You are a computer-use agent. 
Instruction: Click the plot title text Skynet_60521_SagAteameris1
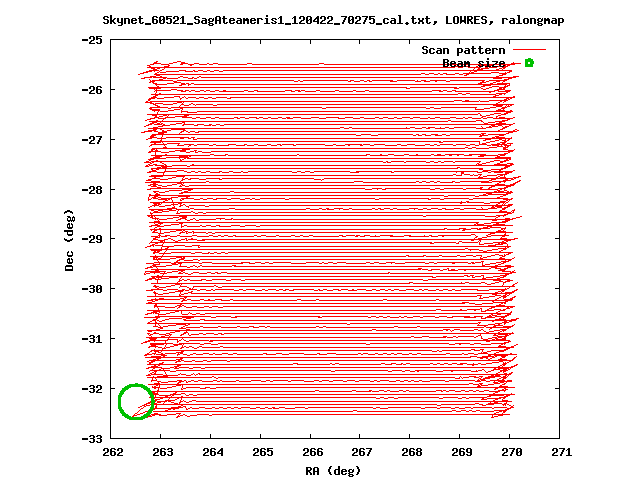click(193, 20)
